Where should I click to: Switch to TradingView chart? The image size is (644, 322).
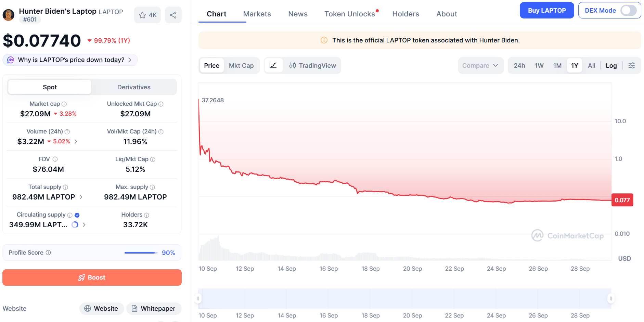point(312,65)
